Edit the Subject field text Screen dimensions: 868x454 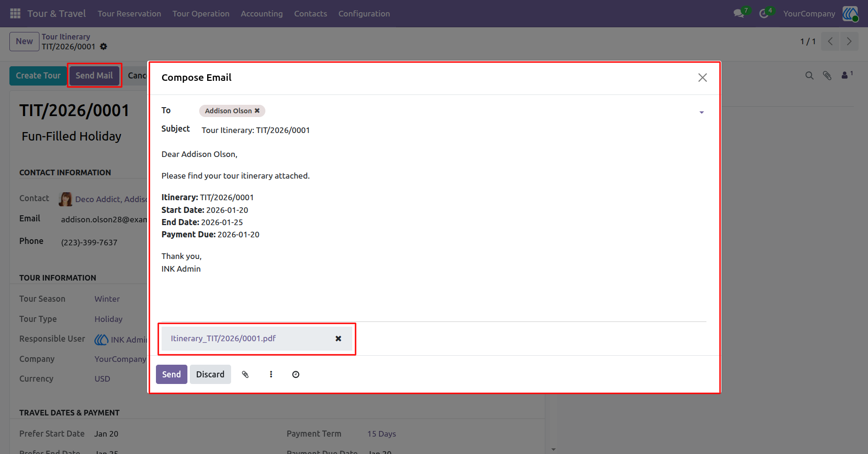[451, 130]
